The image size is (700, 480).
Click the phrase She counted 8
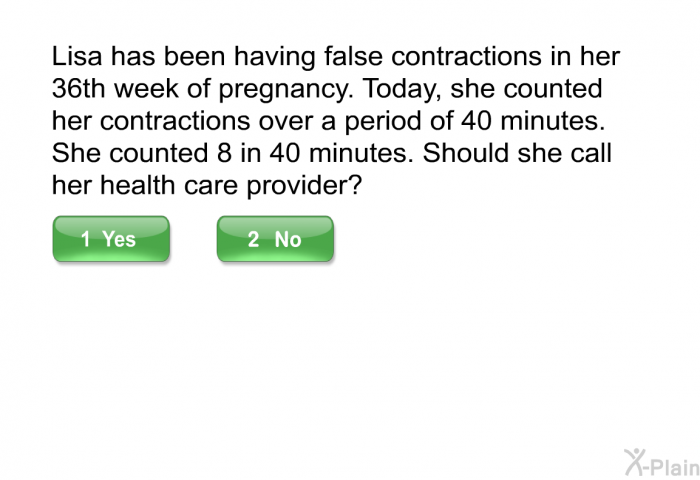pos(142,153)
